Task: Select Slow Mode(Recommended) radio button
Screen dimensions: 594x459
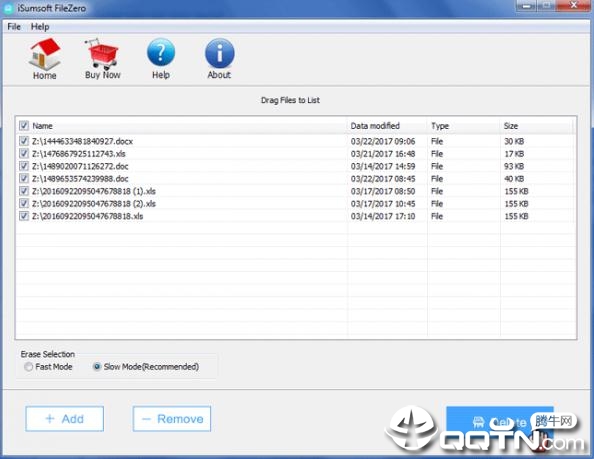Action: click(97, 367)
